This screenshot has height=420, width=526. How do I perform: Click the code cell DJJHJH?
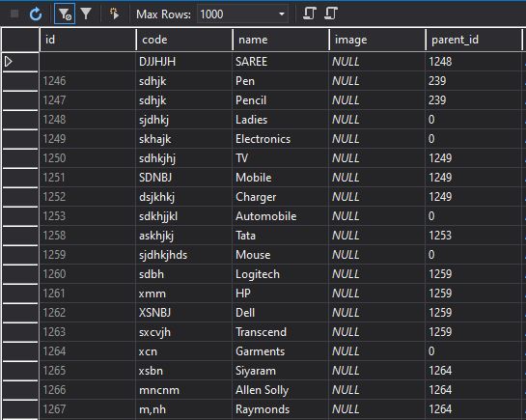tap(183, 62)
